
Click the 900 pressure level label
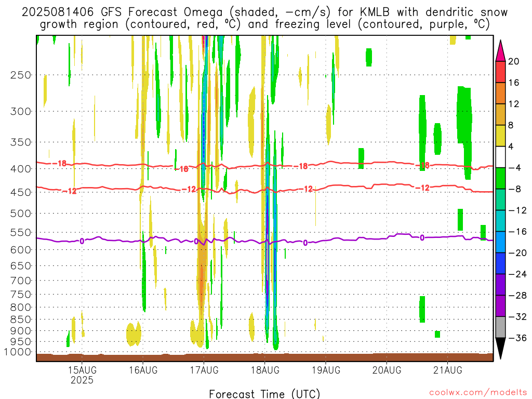click(x=21, y=331)
